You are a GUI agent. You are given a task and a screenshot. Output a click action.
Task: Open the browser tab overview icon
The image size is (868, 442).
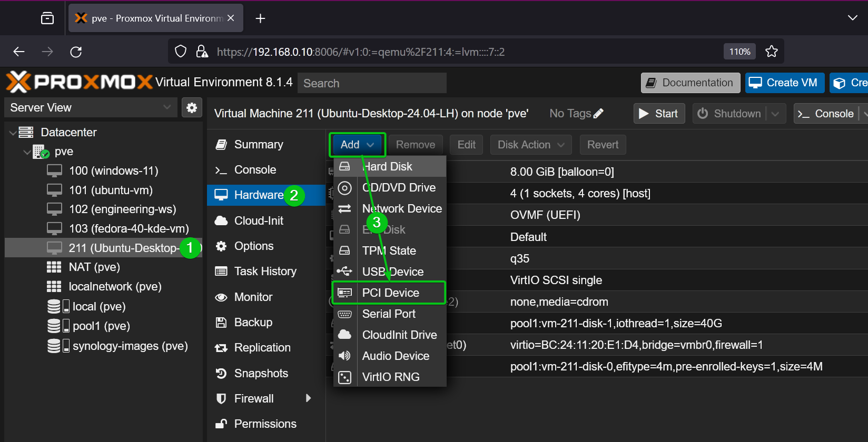click(47, 18)
